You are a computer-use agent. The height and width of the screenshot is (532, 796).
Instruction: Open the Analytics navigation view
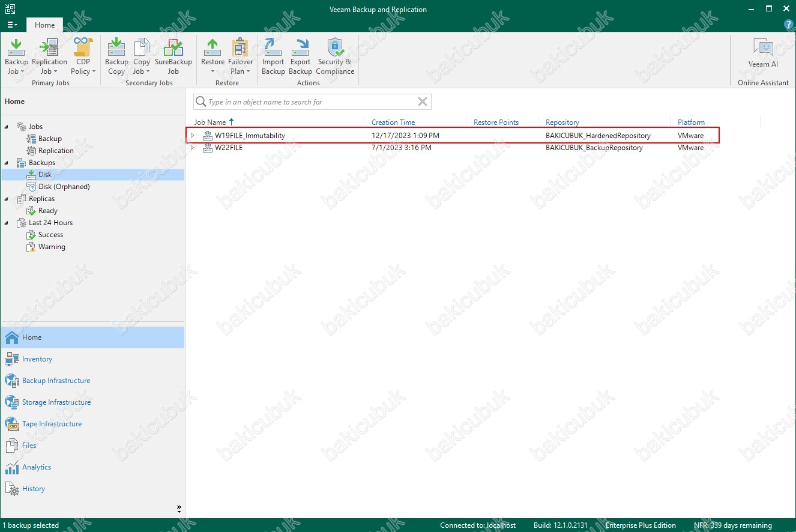(x=92, y=467)
